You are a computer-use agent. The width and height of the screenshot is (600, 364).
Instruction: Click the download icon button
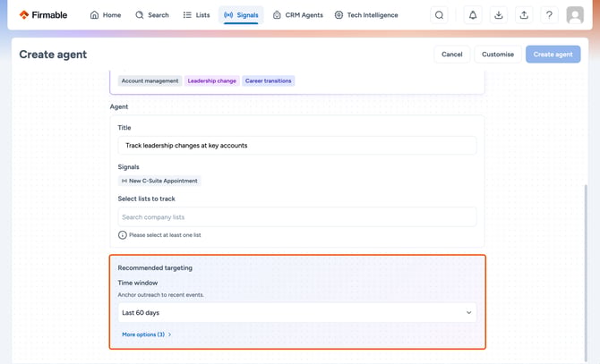pos(498,15)
